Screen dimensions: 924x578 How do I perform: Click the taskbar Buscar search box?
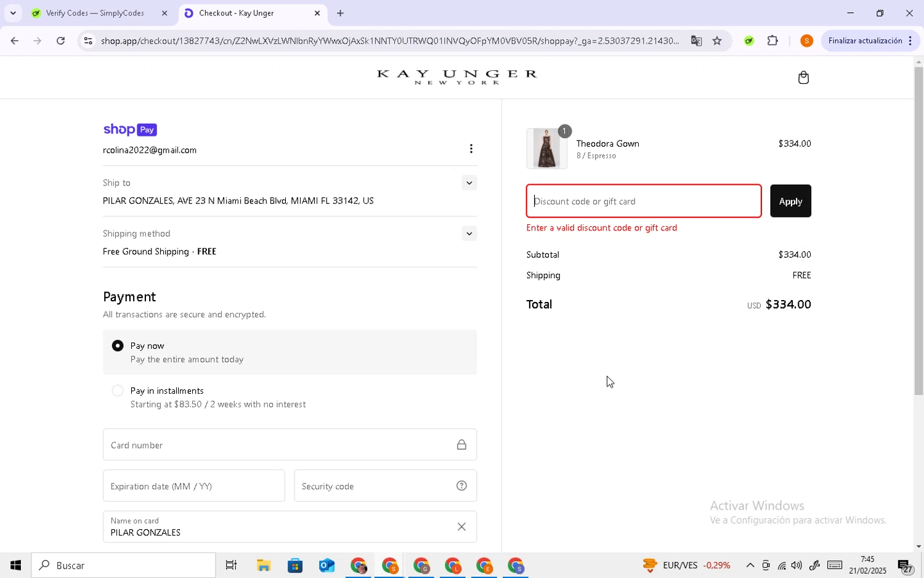click(x=124, y=565)
